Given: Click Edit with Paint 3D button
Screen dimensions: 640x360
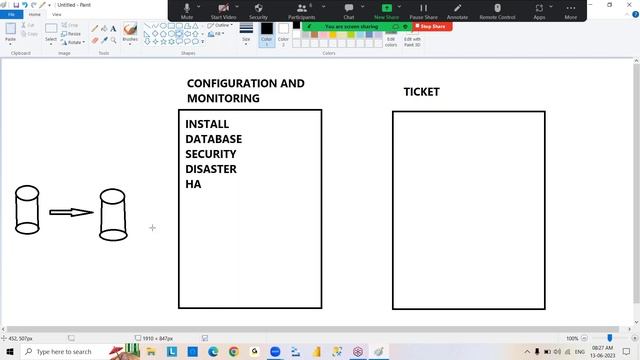Looking at the screenshot, I should (412, 39).
